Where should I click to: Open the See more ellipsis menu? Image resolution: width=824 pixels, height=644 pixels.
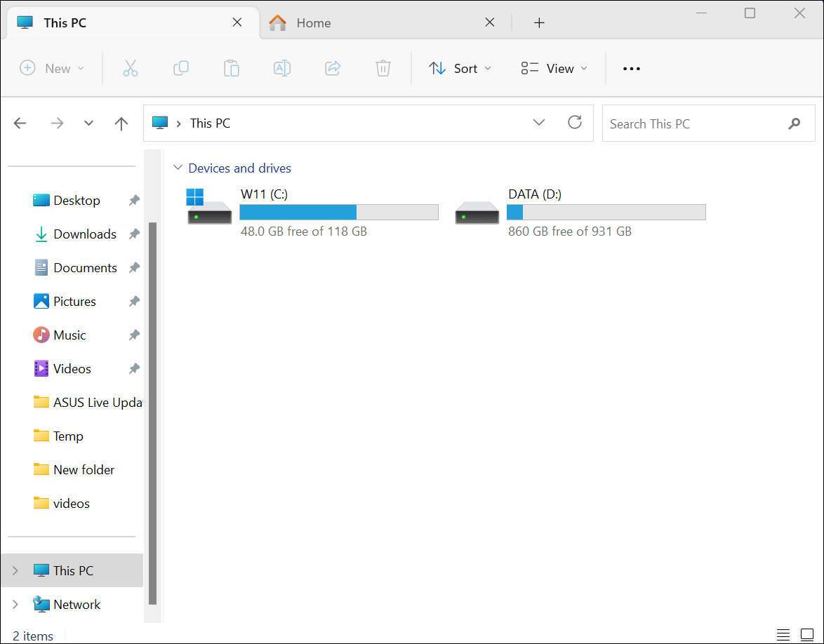pos(631,68)
